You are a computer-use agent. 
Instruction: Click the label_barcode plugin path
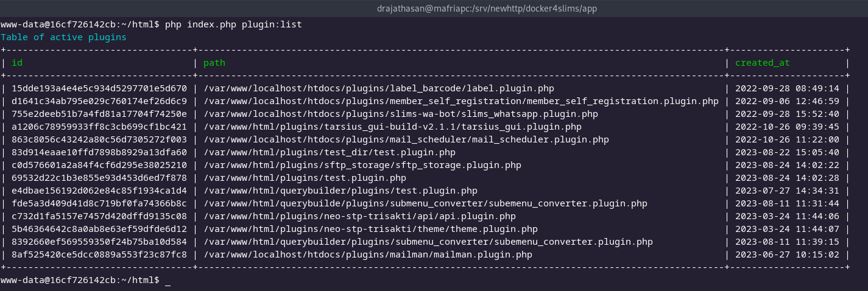click(x=379, y=88)
